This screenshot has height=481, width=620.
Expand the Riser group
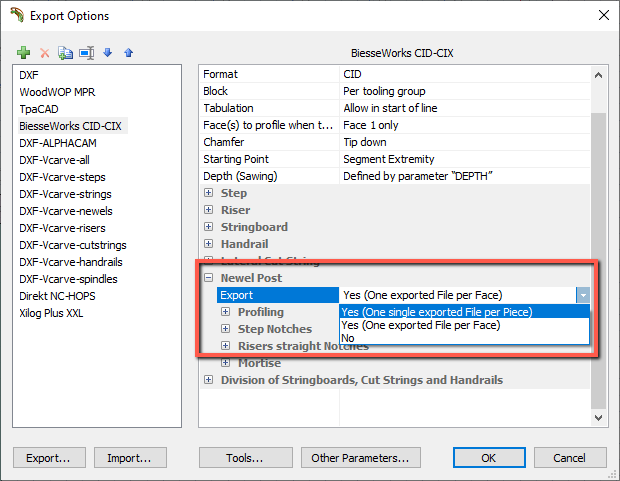coord(208,210)
